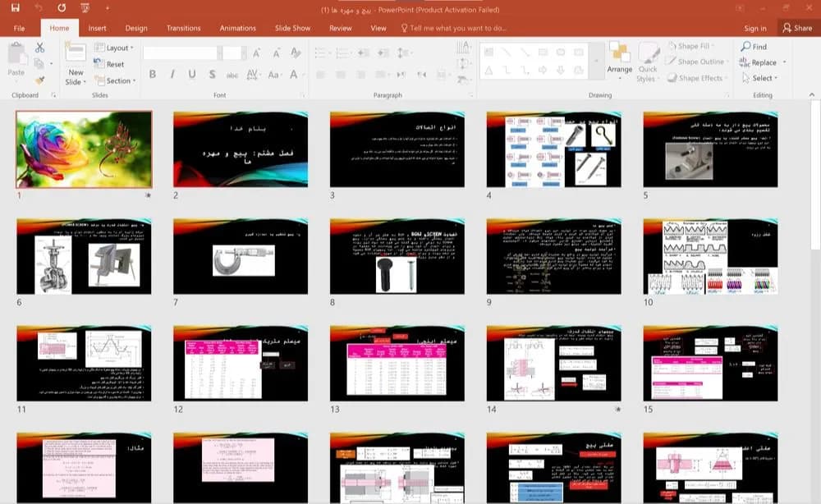Click the font name input box
The image size is (821, 504).
(180, 53)
